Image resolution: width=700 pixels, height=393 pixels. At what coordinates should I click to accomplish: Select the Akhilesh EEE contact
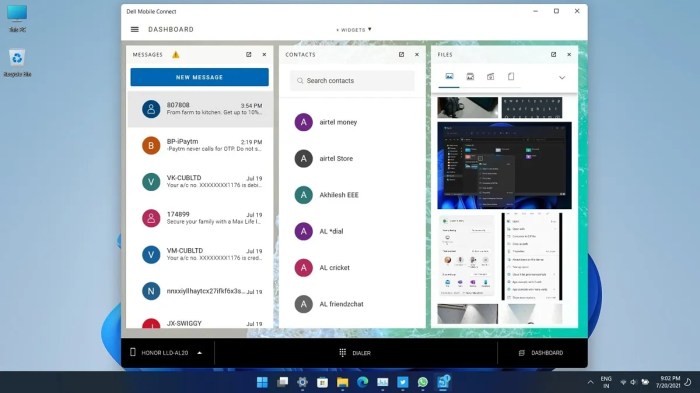352,195
